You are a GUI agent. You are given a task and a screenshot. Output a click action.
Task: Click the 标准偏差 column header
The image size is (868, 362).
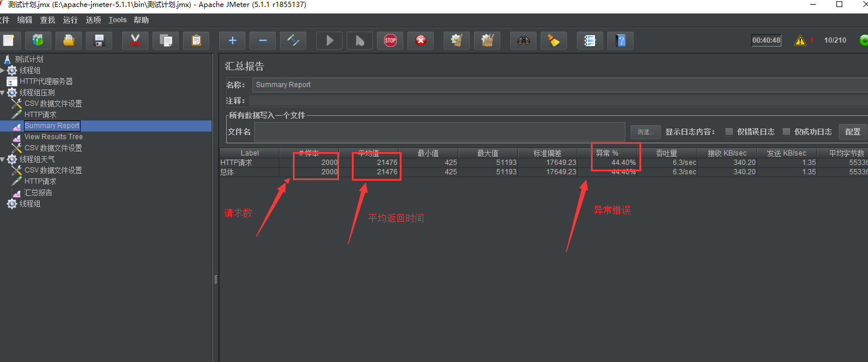pos(548,153)
